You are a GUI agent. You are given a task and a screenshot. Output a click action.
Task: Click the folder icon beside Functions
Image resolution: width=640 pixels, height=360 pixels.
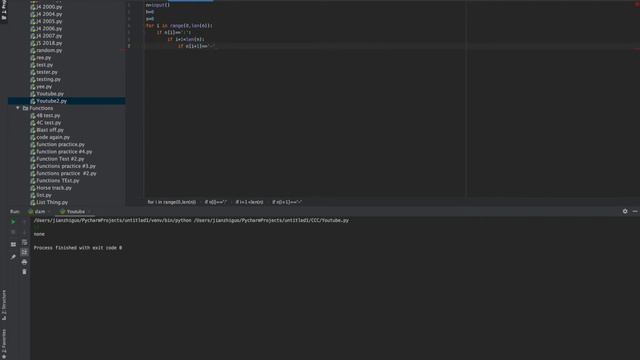25,108
